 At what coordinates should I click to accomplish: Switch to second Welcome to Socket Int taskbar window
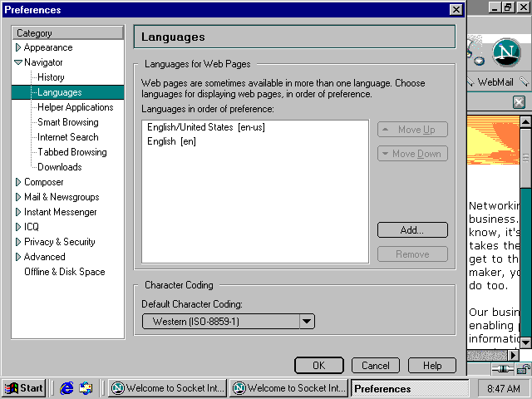pyautogui.click(x=289, y=388)
